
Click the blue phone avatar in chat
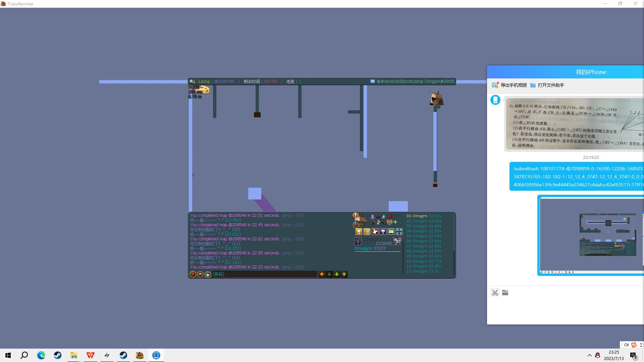[x=495, y=100]
